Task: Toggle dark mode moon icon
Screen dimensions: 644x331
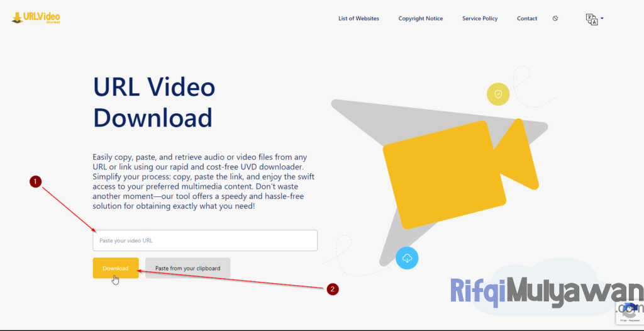Action: (x=555, y=18)
